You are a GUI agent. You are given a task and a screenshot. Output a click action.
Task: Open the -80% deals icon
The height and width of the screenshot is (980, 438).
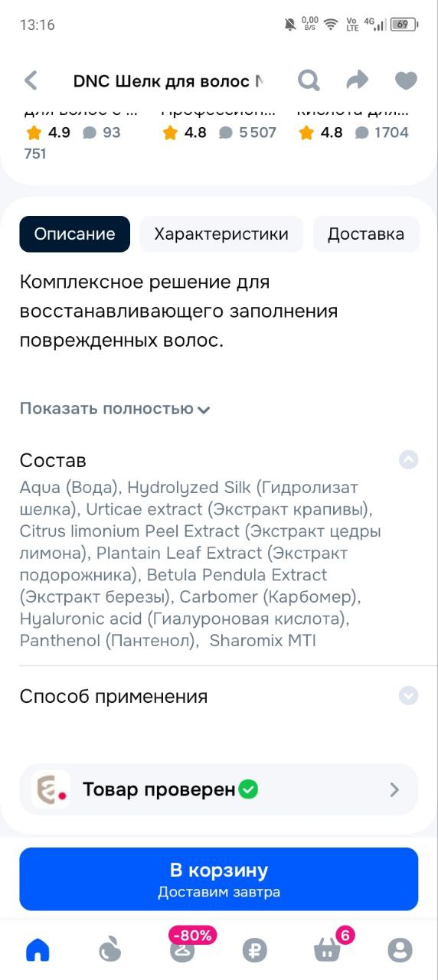coord(183,946)
